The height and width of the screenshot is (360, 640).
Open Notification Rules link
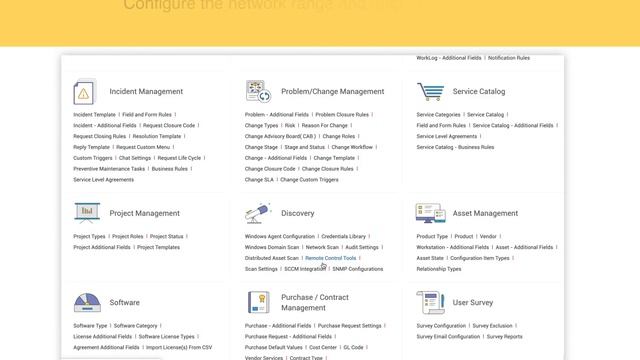[509, 58]
